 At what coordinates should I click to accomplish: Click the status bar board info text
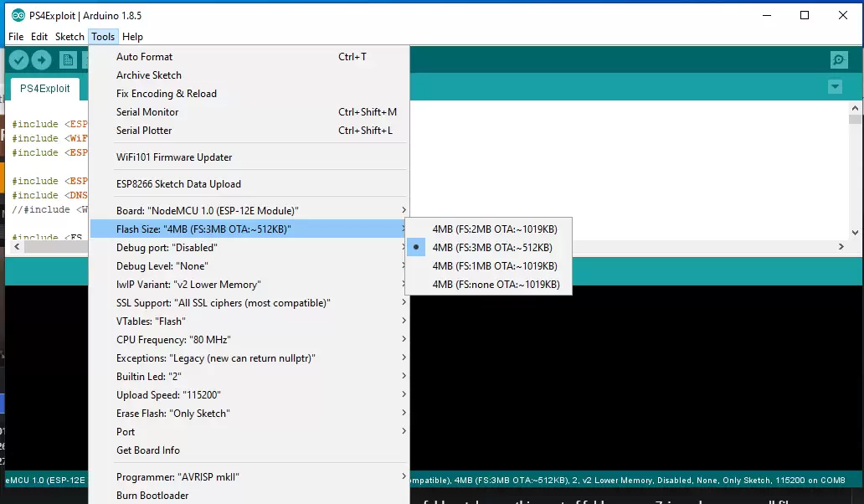627,481
